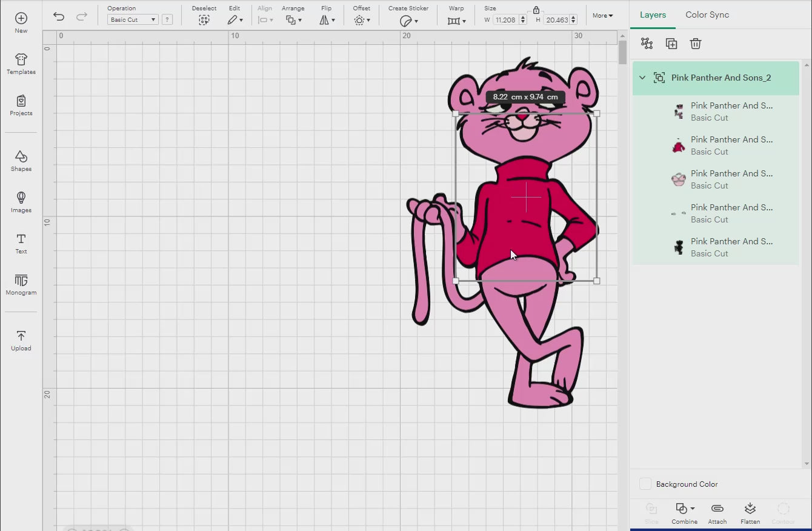Screen dimensions: 812x531
Task: Redo the last action
Action: tap(82, 16)
